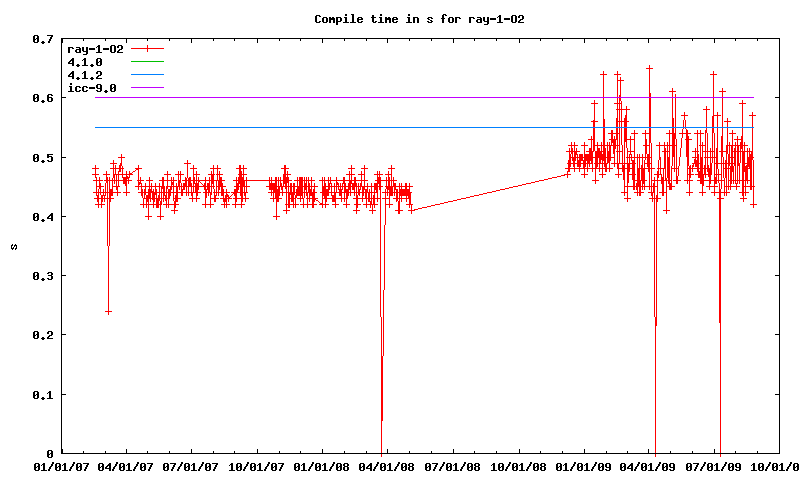Select the 4.1.0 legend label

click(84, 62)
